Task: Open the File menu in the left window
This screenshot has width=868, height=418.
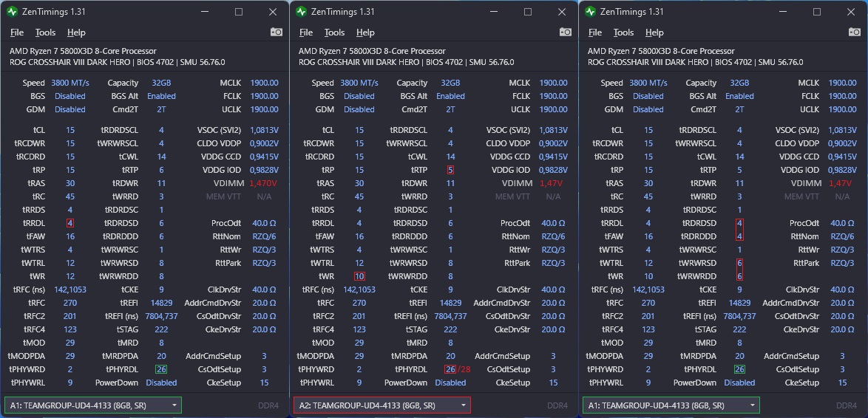Action: tap(17, 32)
